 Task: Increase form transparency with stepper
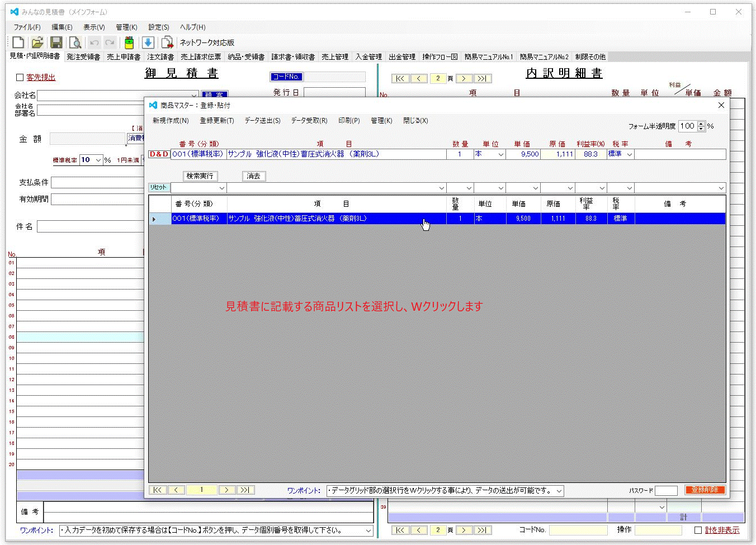pyautogui.click(x=701, y=124)
